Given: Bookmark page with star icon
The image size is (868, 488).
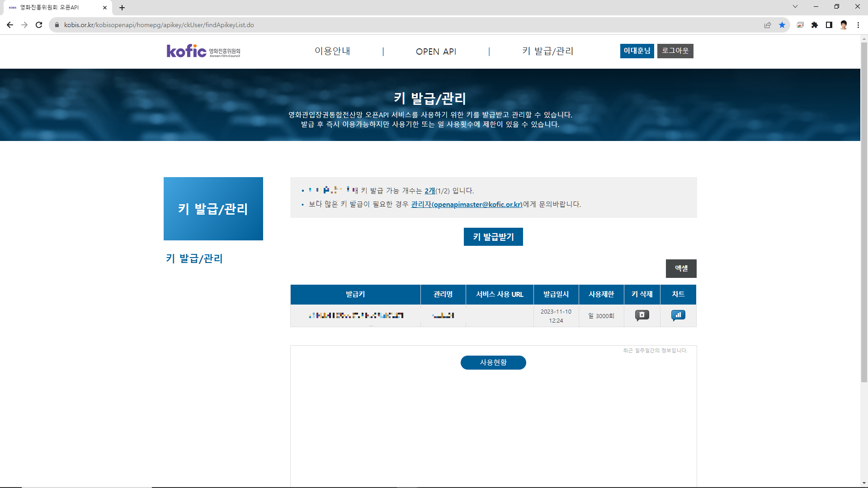Looking at the screenshot, I should 782,25.
